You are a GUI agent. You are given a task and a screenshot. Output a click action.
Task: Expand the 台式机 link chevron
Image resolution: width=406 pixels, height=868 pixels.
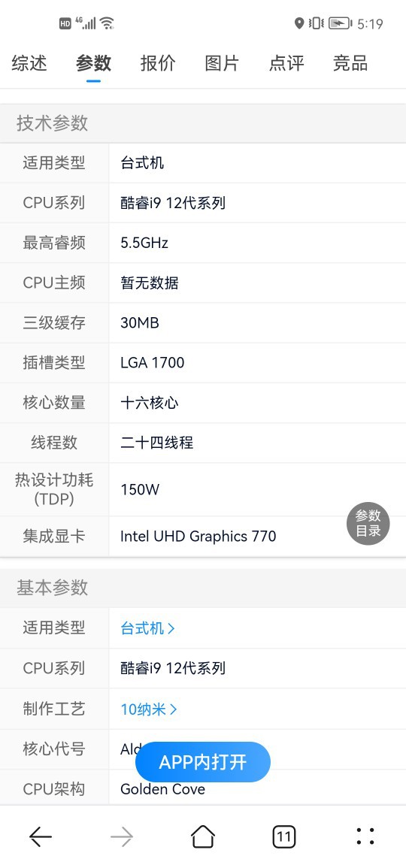(x=171, y=628)
